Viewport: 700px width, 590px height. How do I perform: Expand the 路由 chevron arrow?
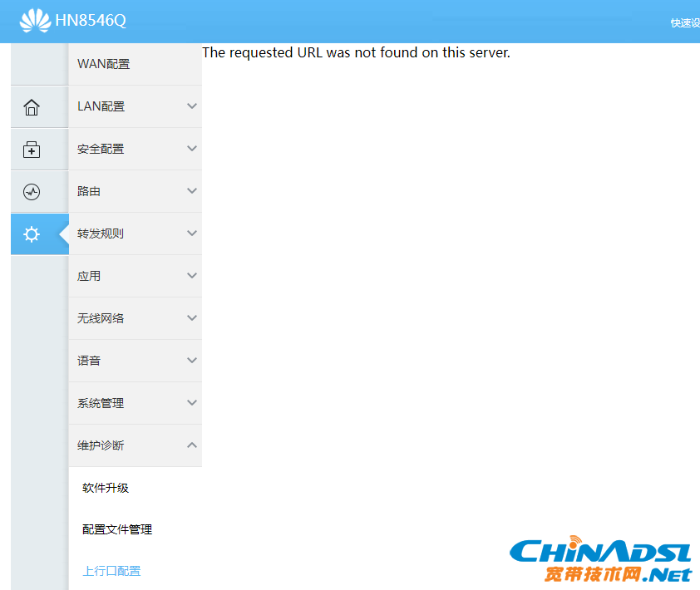(192, 191)
